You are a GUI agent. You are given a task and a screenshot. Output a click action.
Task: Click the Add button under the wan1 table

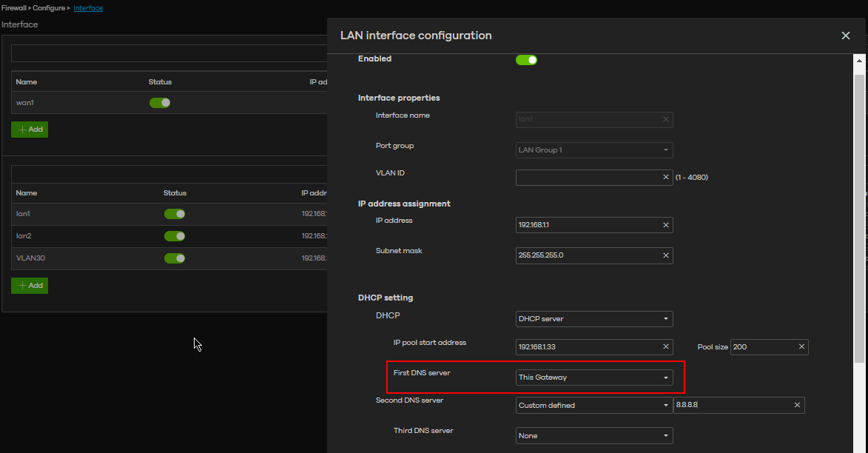30,129
